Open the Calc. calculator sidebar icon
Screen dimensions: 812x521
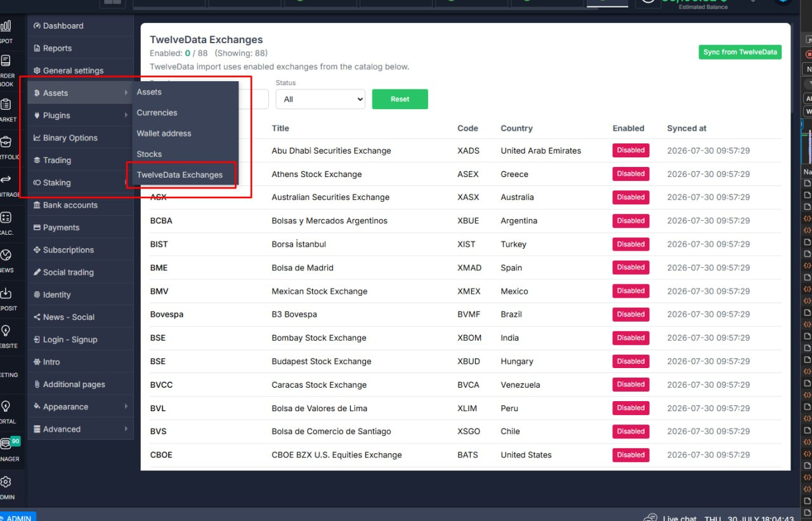pos(6,218)
